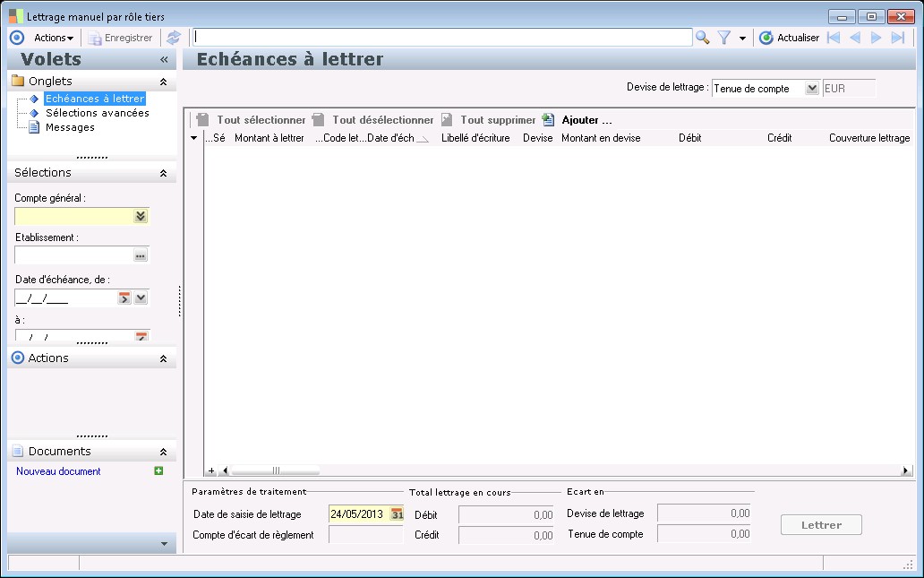This screenshot has width=924, height=578.
Task: Click the Enregistrer save button
Action: (120, 38)
